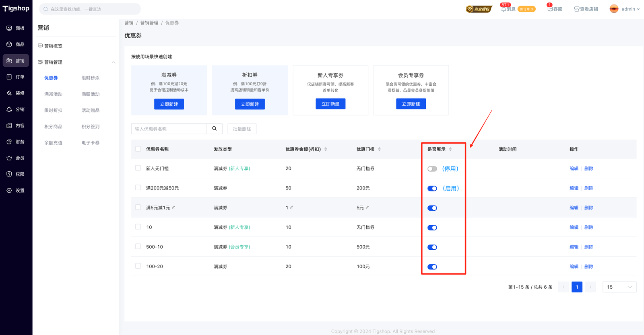Viewport: 644px width, 335px height.
Task: Click the 查看店铺 store icon
Action: (x=576, y=9)
